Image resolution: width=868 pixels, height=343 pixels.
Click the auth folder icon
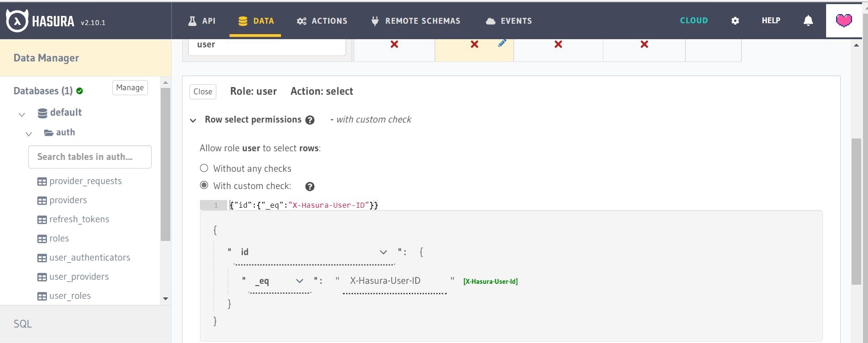(48, 133)
